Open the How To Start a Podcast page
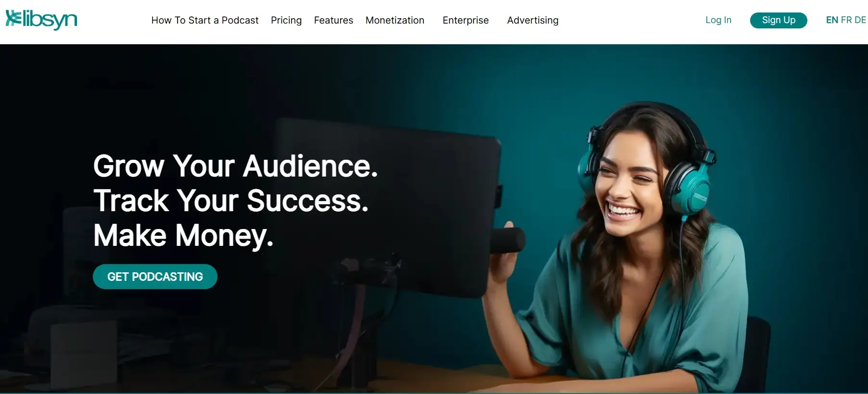Image resolution: width=868 pixels, height=394 pixels. click(205, 20)
